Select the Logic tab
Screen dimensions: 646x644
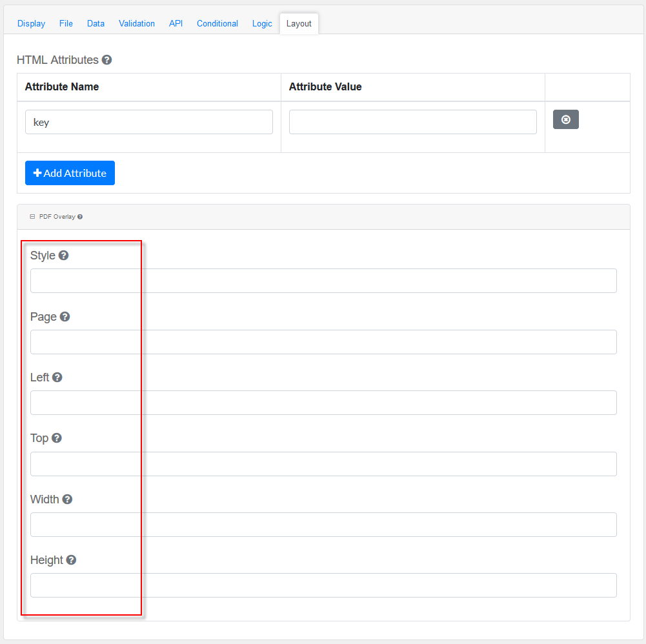(262, 23)
